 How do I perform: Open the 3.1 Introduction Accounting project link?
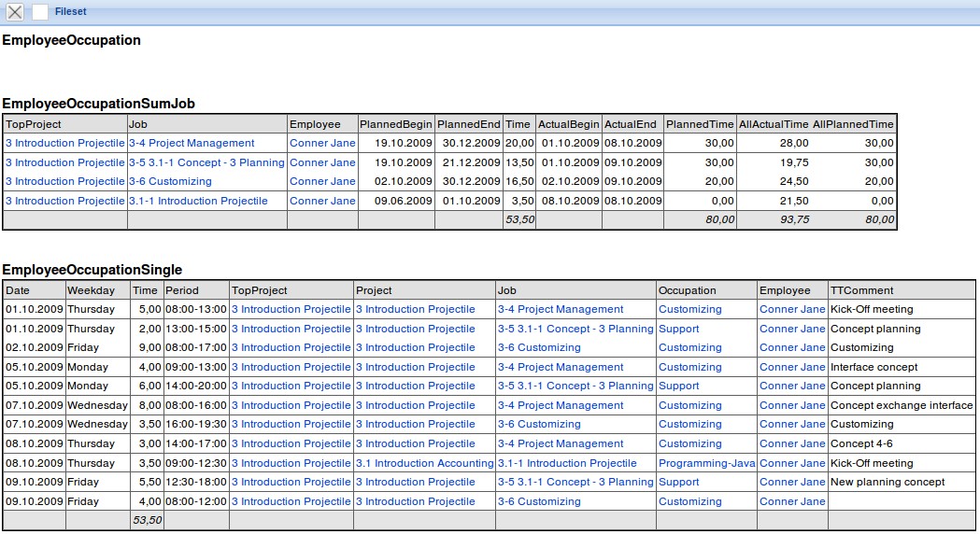[x=424, y=463]
